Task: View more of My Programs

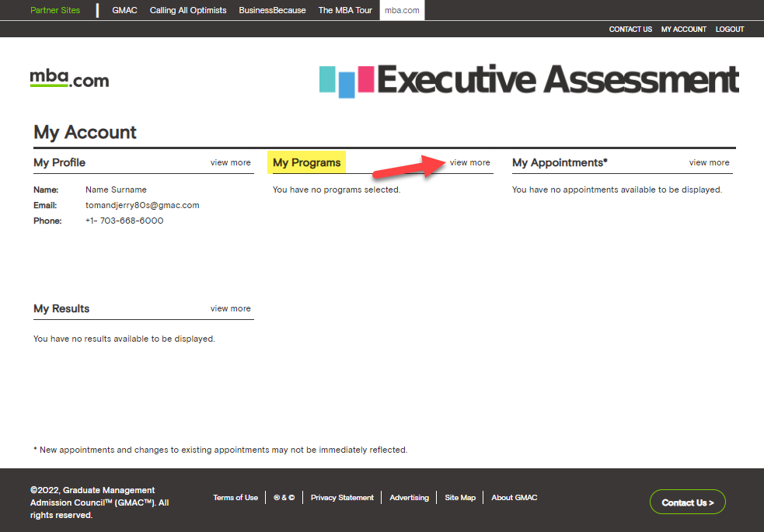Action: 469,162
